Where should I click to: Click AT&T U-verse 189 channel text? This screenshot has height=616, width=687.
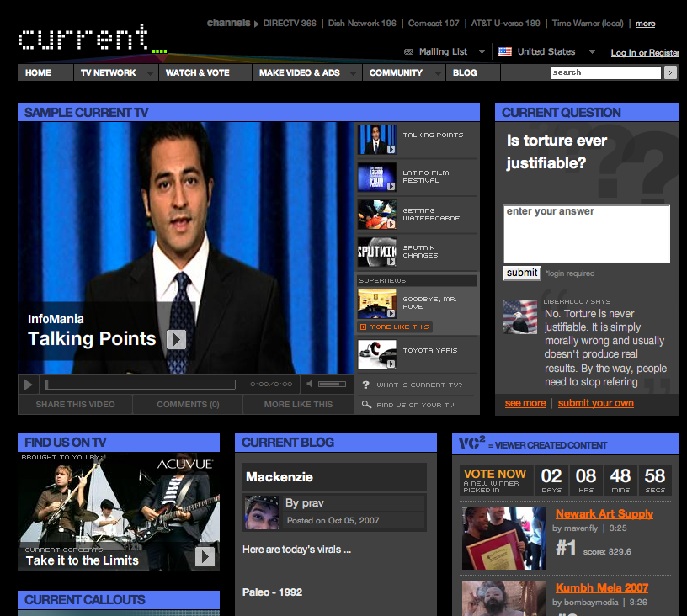tap(505, 24)
